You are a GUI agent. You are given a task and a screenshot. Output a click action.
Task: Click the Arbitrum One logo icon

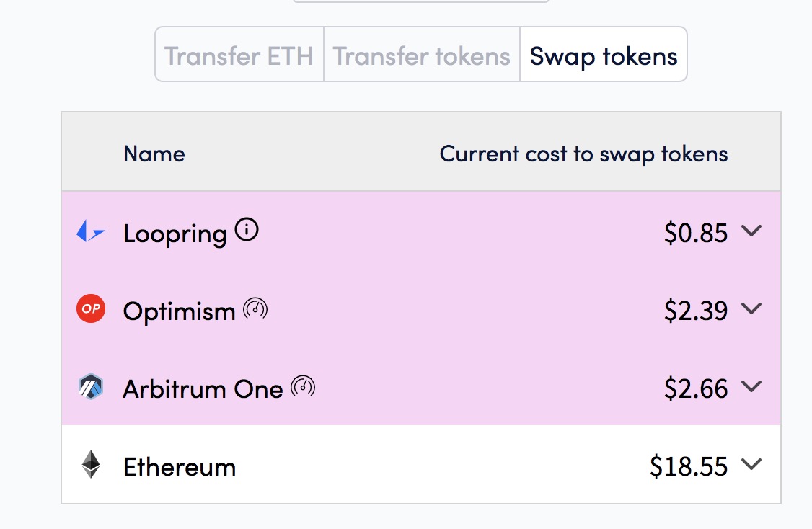coord(91,386)
